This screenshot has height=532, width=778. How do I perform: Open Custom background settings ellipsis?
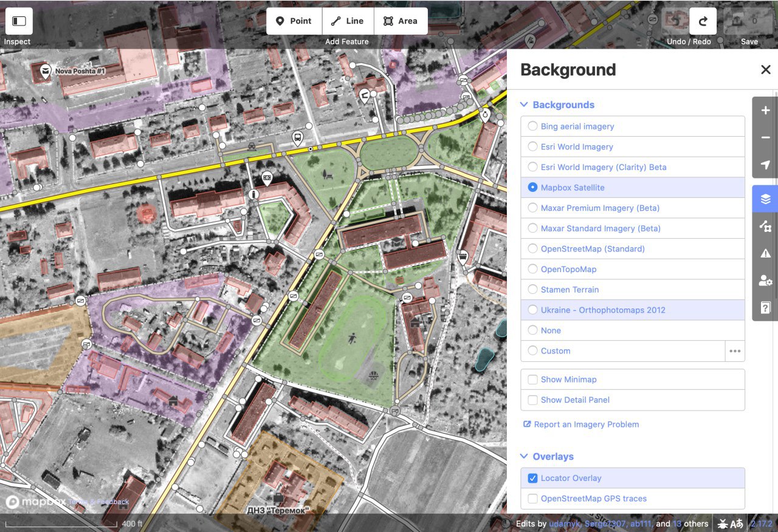click(735, 351)
